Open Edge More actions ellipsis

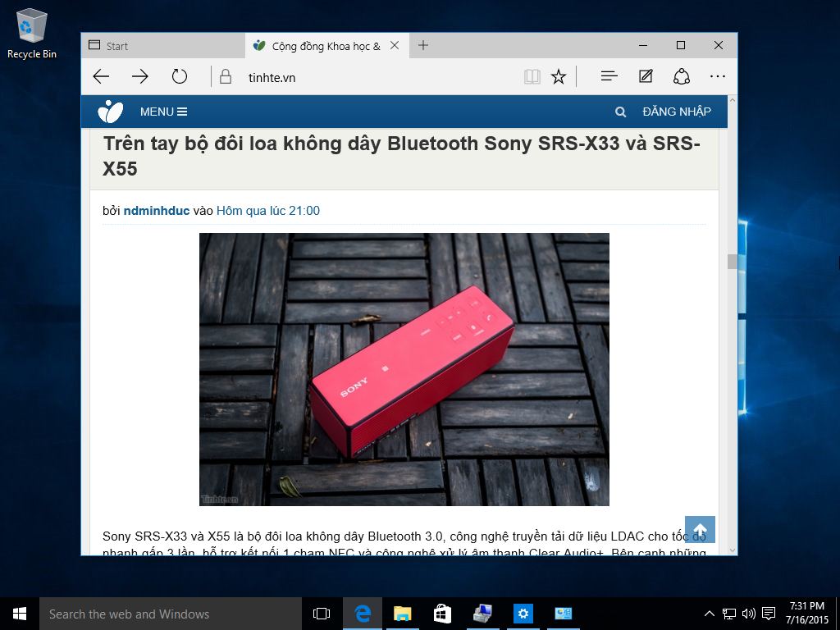tap(717, 76)
